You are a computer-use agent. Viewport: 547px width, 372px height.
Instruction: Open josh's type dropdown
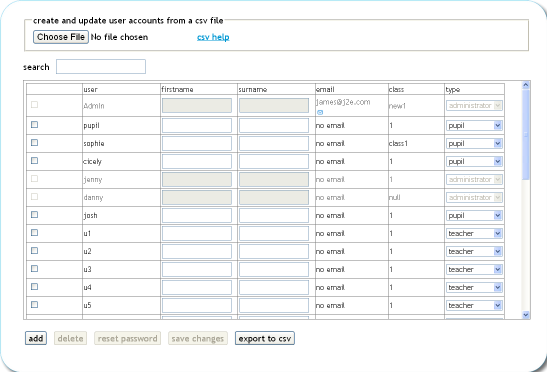click(x=474, y=215)
